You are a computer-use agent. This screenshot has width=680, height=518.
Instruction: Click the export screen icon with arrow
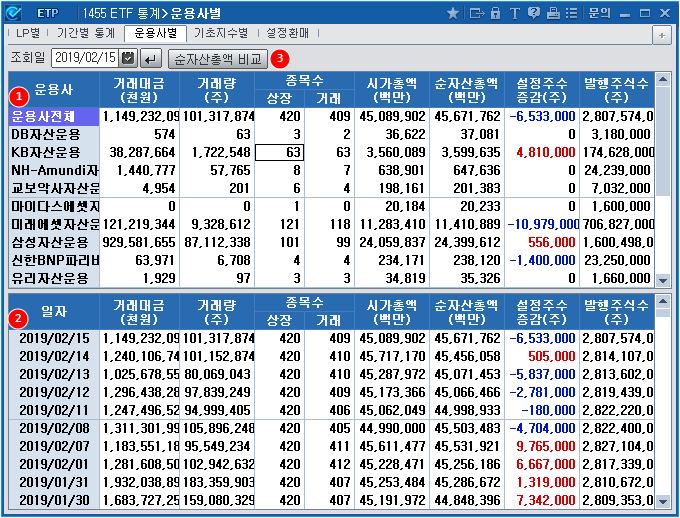[x=475, y=13]
